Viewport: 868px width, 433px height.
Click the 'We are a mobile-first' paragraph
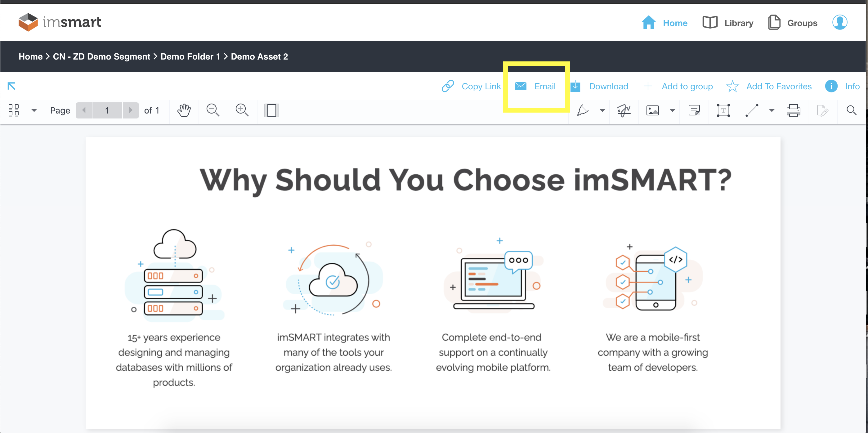point(653,352)
